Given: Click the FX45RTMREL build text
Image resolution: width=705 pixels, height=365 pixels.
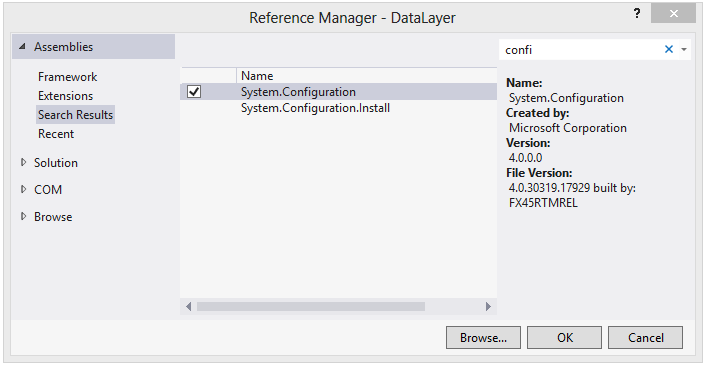Looking at the screenshot, I should click(x=543, y=203).
